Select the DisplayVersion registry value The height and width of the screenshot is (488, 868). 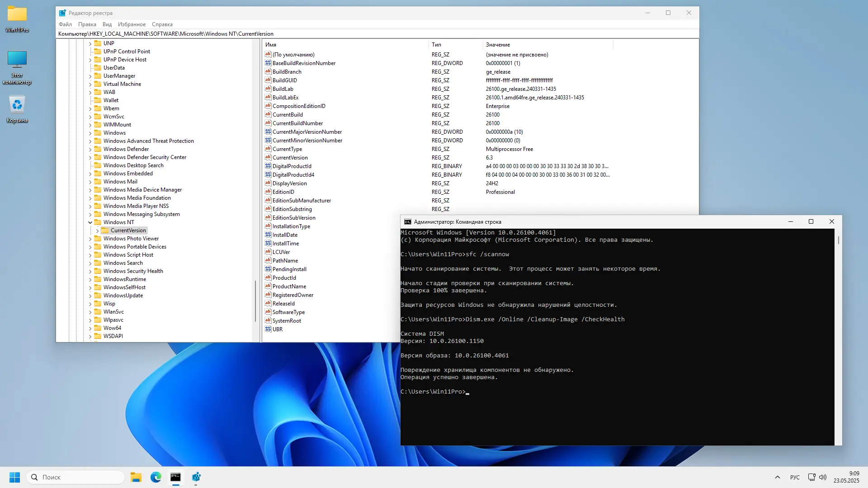tap(289, 183)
